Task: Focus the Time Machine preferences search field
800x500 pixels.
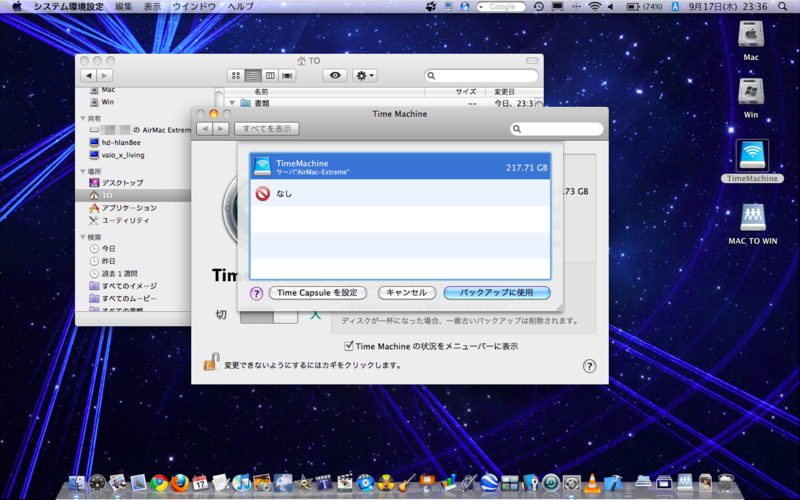Action: 557,129
